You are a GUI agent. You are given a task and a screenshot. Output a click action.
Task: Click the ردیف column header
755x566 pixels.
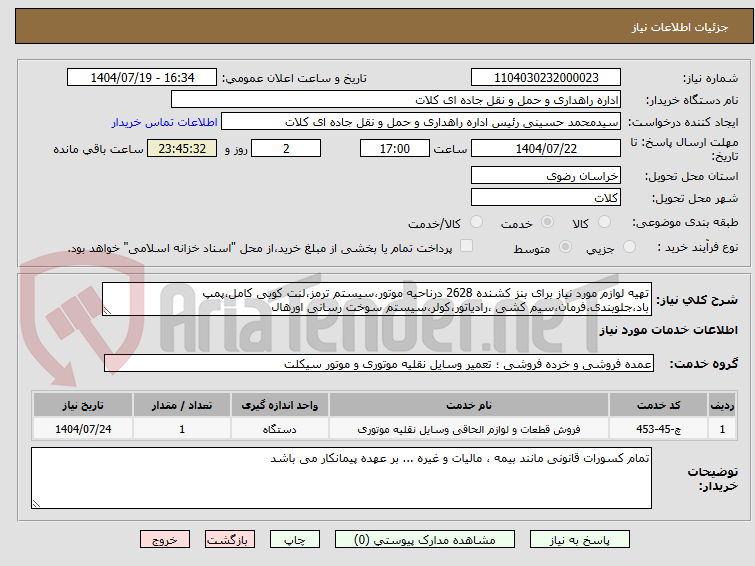[x=722, y=405]
